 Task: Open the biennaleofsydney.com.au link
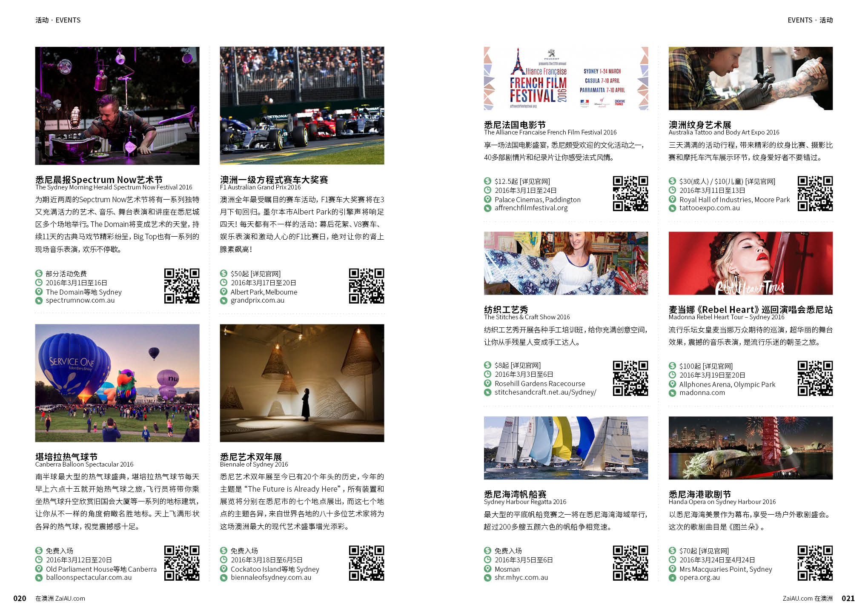[x=271, y=577]
